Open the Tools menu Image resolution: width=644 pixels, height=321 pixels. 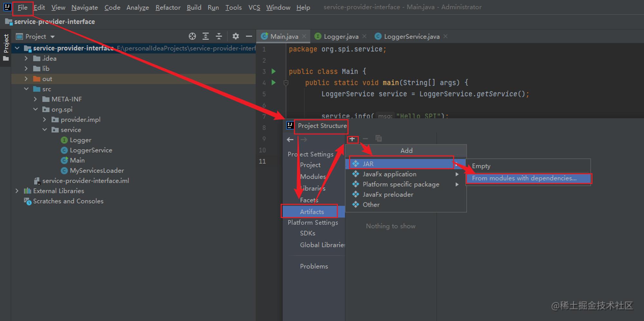pos(233,7)
